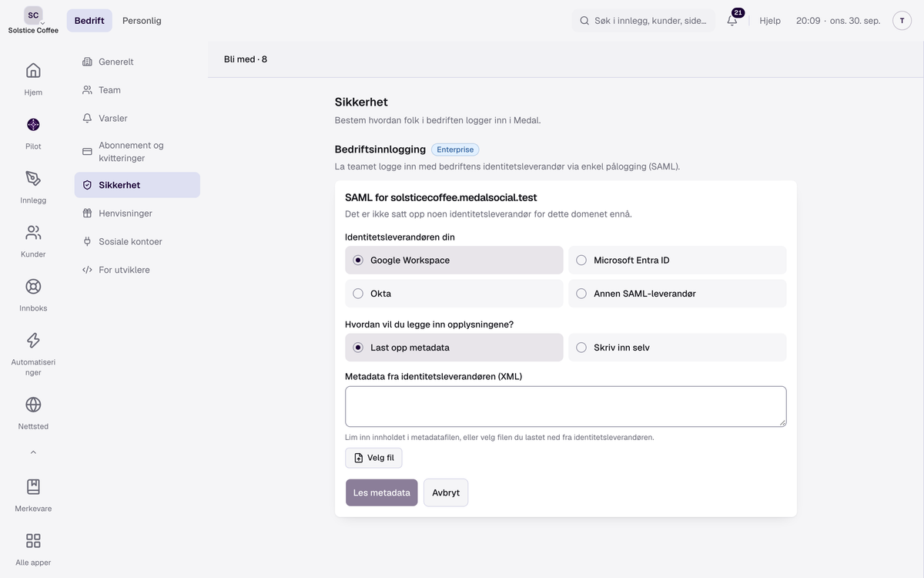Click the For utviklere code icon

click(87, 271)
